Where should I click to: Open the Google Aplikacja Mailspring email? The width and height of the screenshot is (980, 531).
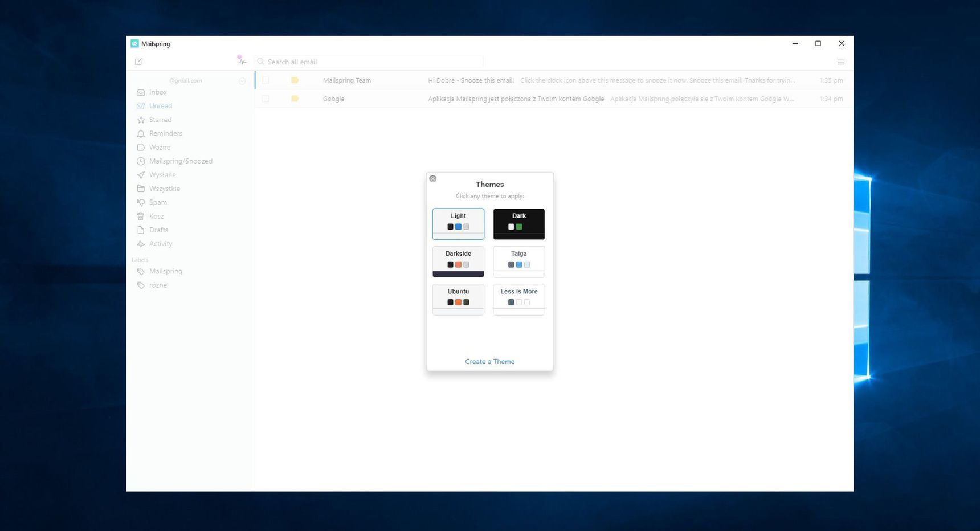click(553, 99)
